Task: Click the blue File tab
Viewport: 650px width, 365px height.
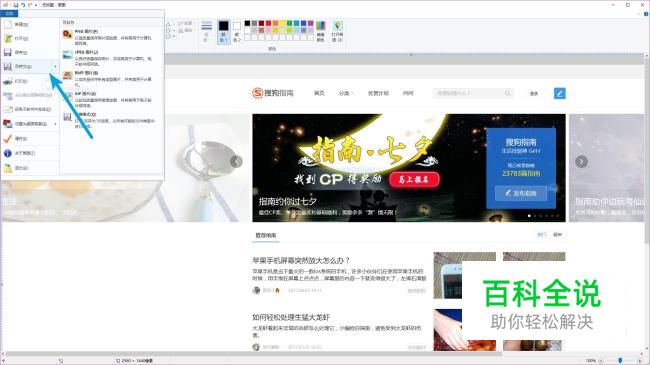Action: (9, 14)
